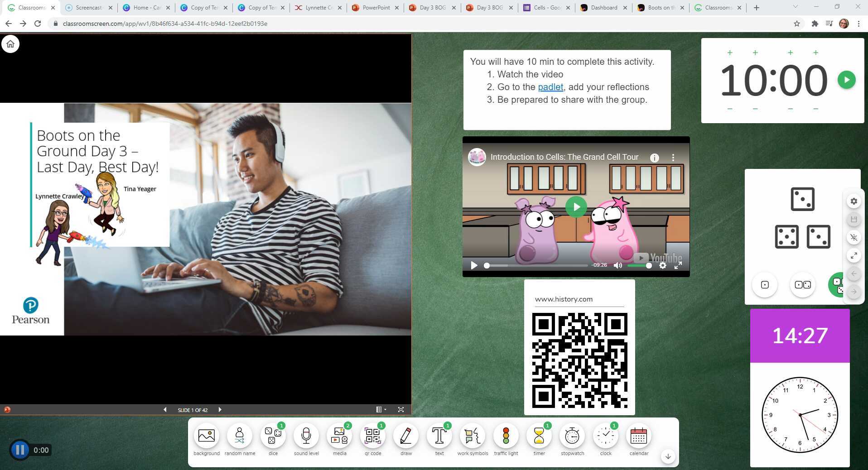Open the slide view options dropdown
The height and width of the screenshot is (470, 868).
click(381, 410)
